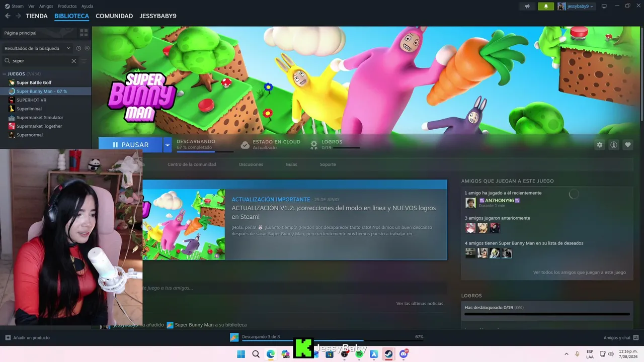
Task: Open the Ayuda menu
Action: tap(87, 6)
